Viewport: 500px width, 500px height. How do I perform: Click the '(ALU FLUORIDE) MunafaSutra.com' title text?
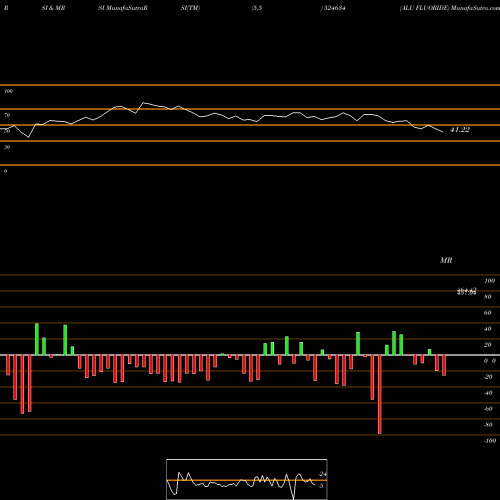point(450,8)
